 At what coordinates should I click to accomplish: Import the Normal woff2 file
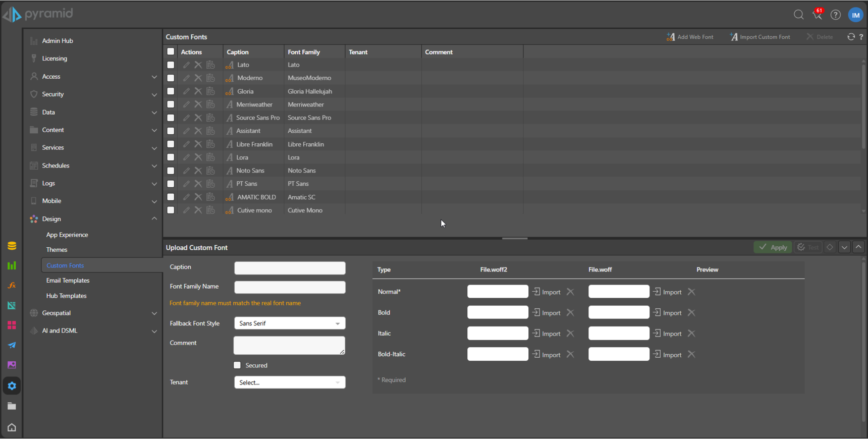click(x=547, y=292)
